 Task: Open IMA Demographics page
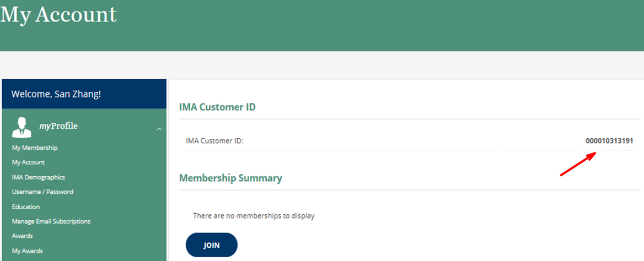click(x=39, y=177)
